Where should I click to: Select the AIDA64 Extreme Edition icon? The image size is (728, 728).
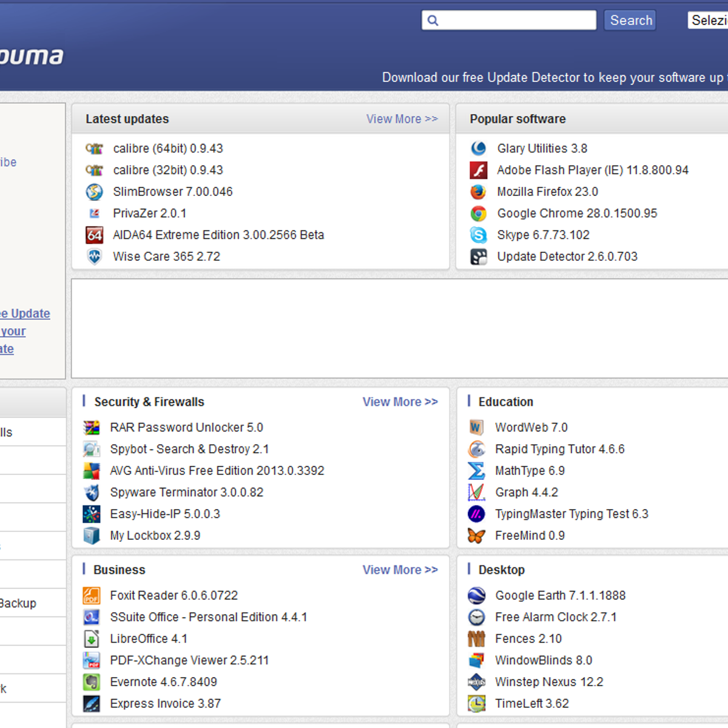click(94, 235)
